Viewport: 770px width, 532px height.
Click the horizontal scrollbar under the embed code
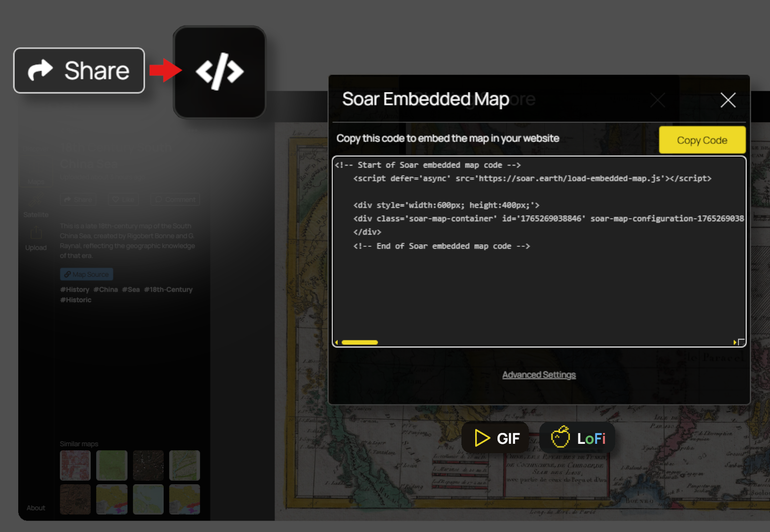pyautogui.click(x=359, y=342)
